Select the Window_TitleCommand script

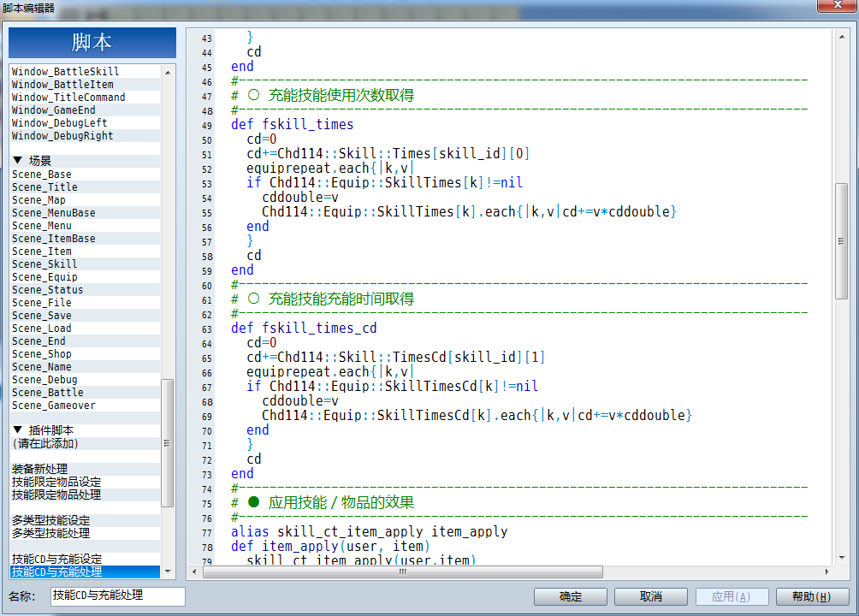(85, 97)
